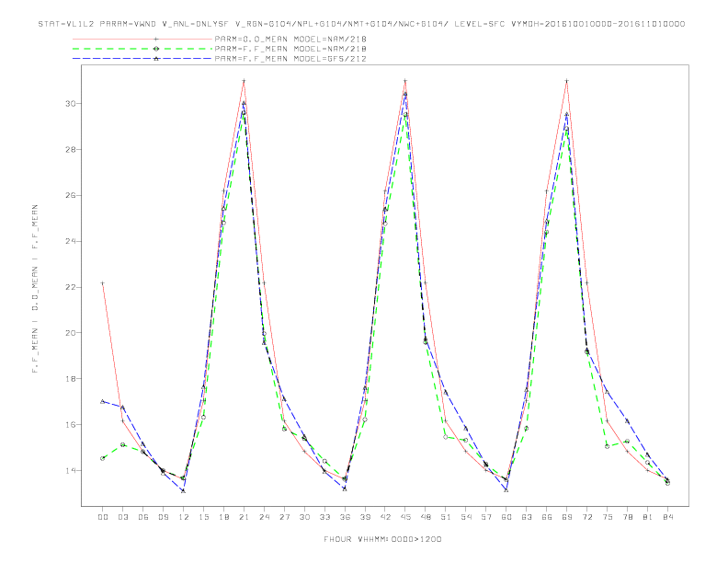The height and width of the screenshot is (563, 728).
Task: Click x-axis forecast hour label 18
Action: [x=223, y=517]
